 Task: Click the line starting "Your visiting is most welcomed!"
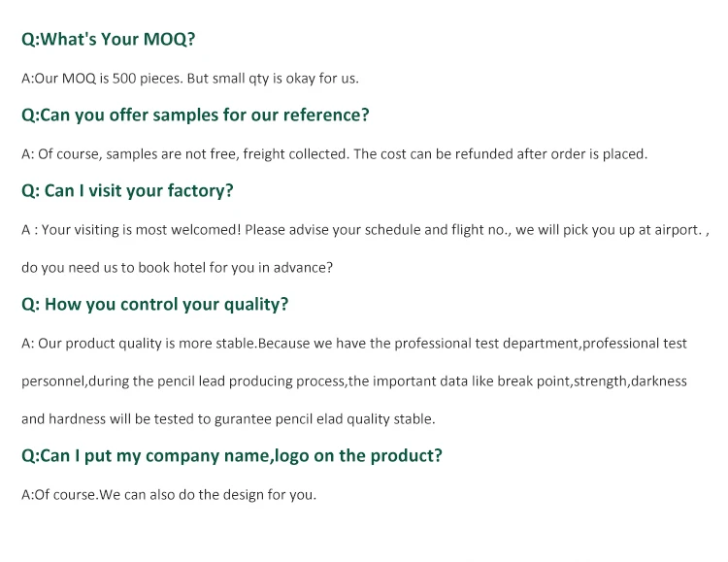coord(366,230)
